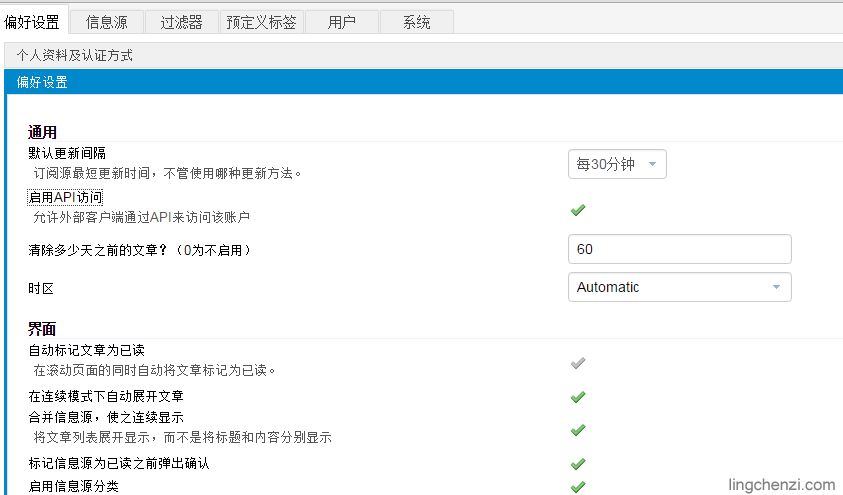
Task: Click the 时区 label text
Action: [41, 288]
